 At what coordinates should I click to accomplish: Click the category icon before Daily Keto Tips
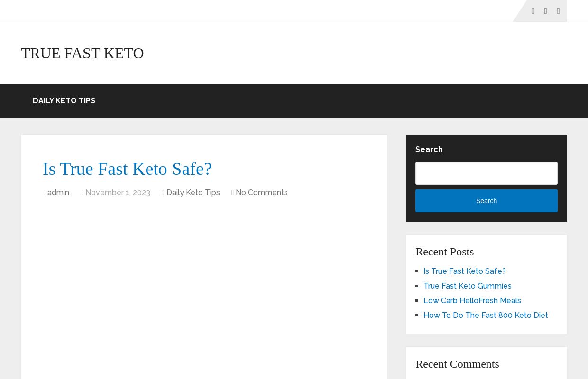pos(163,193)
